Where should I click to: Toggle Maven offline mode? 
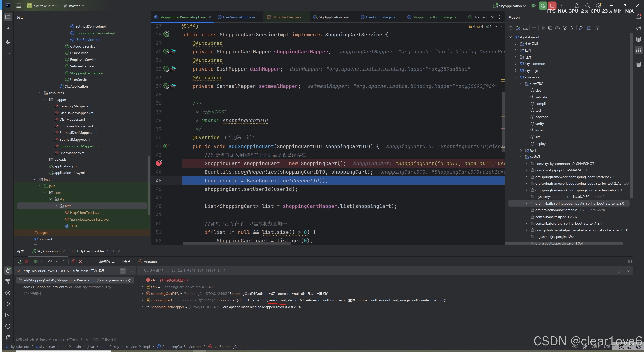coord(557,28)
